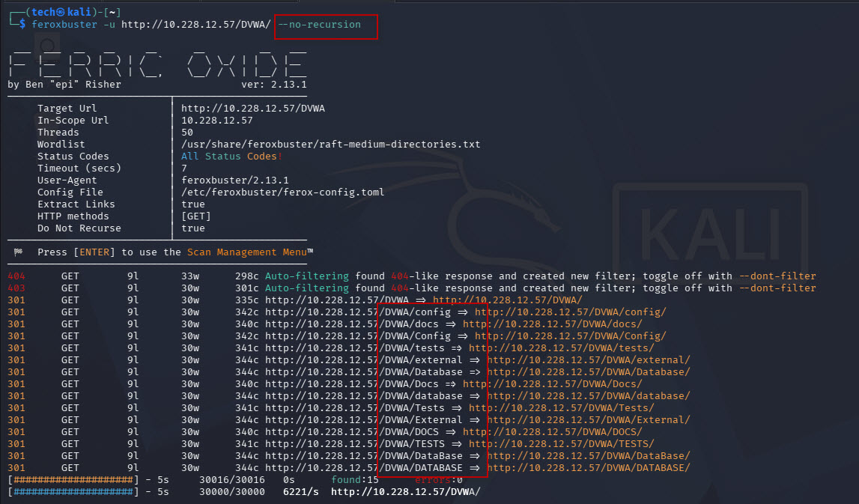The height and width of the screenshot is (504, 859).
Task: Click the 298c size on the 404 row
Action: 247,276
